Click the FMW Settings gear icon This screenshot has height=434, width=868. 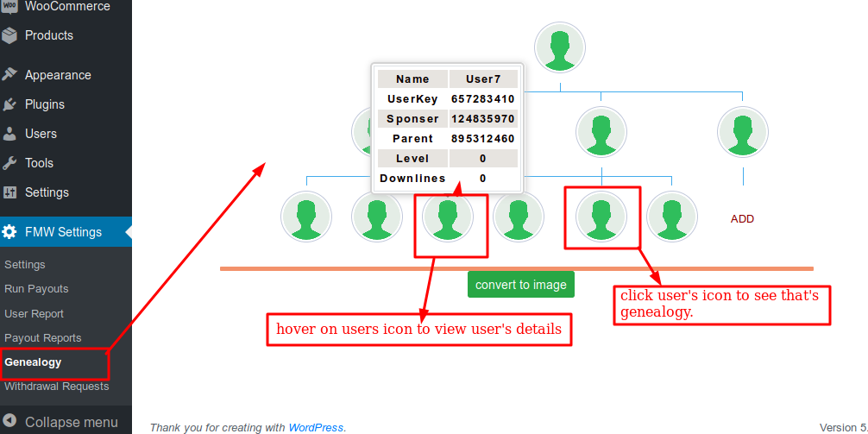coord(9,232)
